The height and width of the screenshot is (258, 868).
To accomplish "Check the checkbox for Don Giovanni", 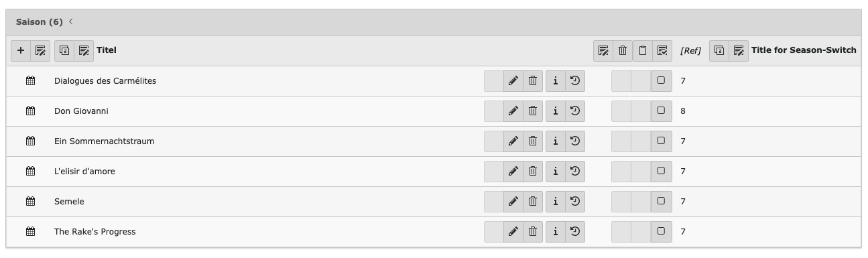I will tap(661, 111).
